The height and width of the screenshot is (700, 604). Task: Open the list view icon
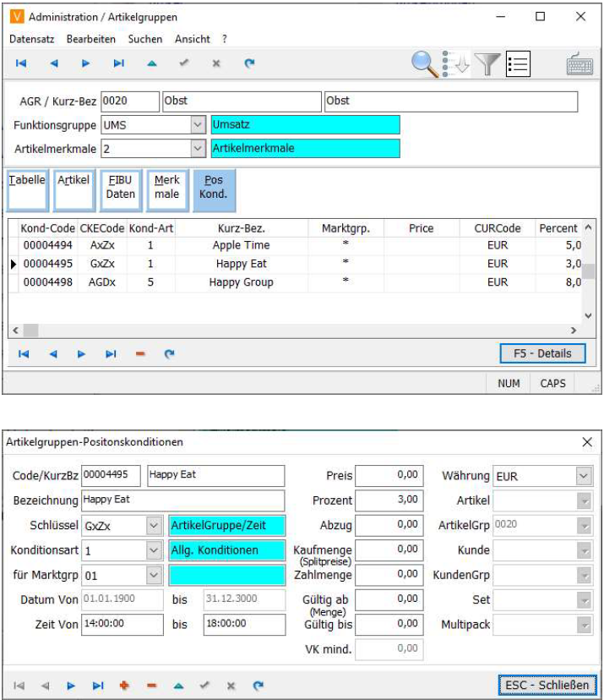517,63
